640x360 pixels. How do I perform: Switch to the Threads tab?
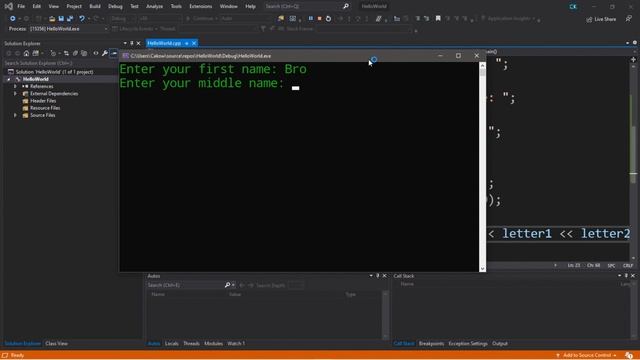click(191, 344)
